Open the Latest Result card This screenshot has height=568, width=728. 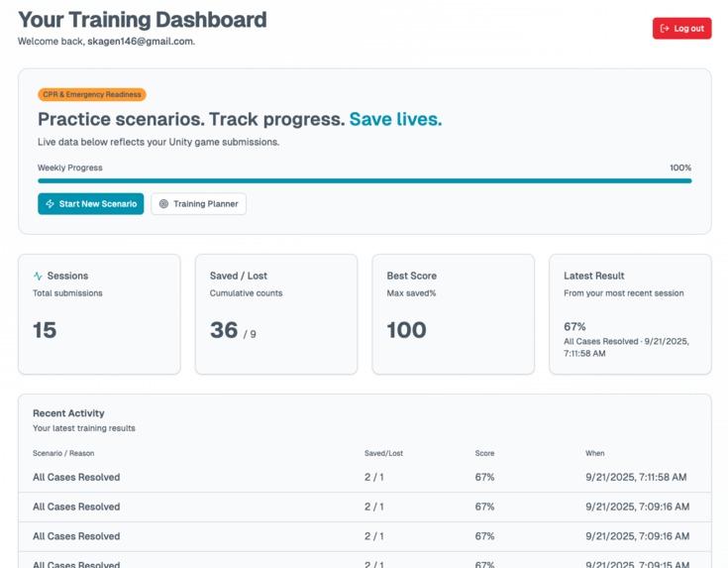click(630, 314)
